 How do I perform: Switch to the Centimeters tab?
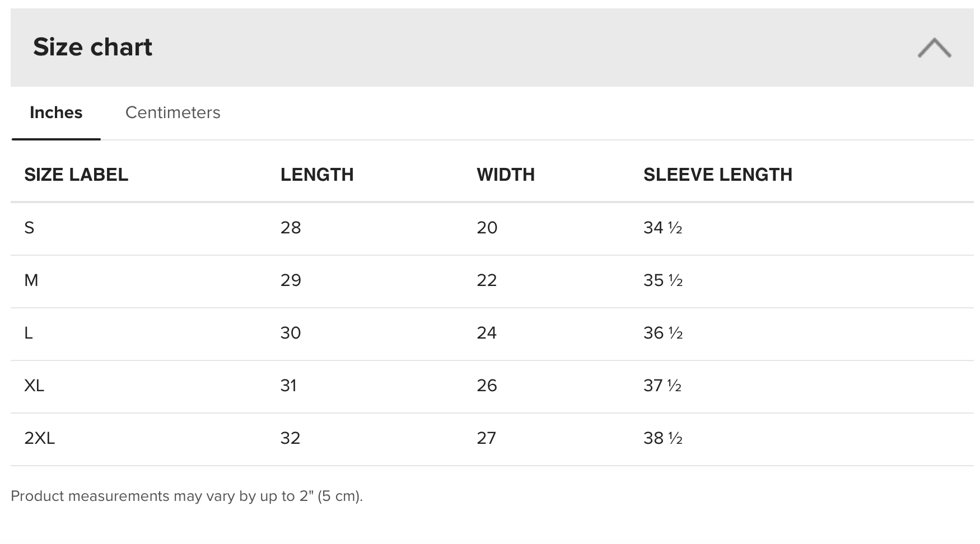(x=172, y=112)
